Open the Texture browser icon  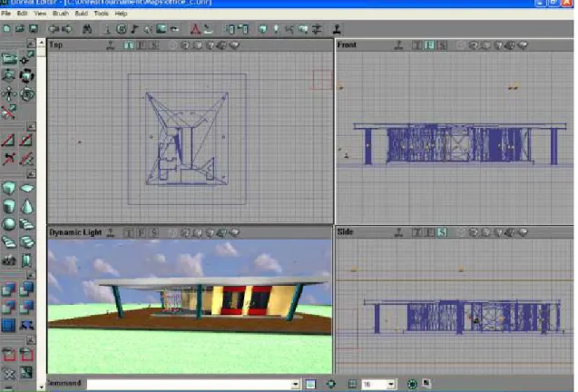click(162, 29)
